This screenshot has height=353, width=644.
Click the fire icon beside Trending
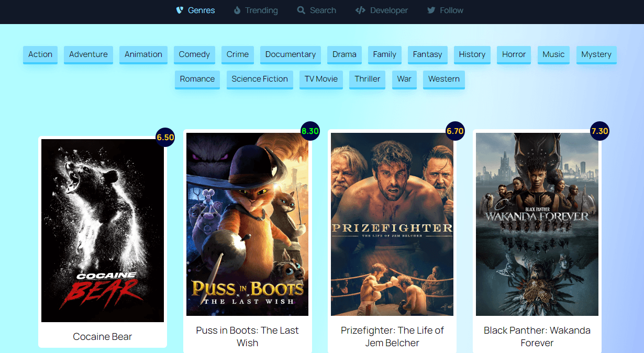tap(236, 10)
